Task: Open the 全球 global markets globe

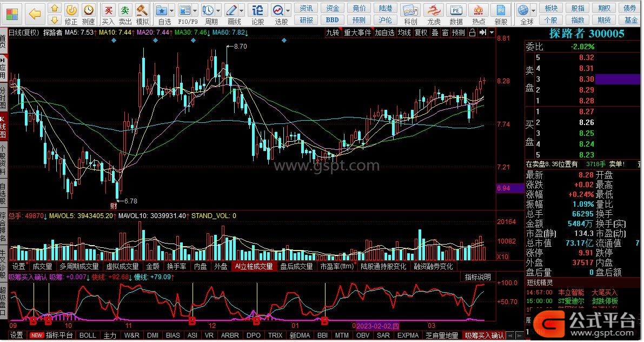Action: point(524,14)
